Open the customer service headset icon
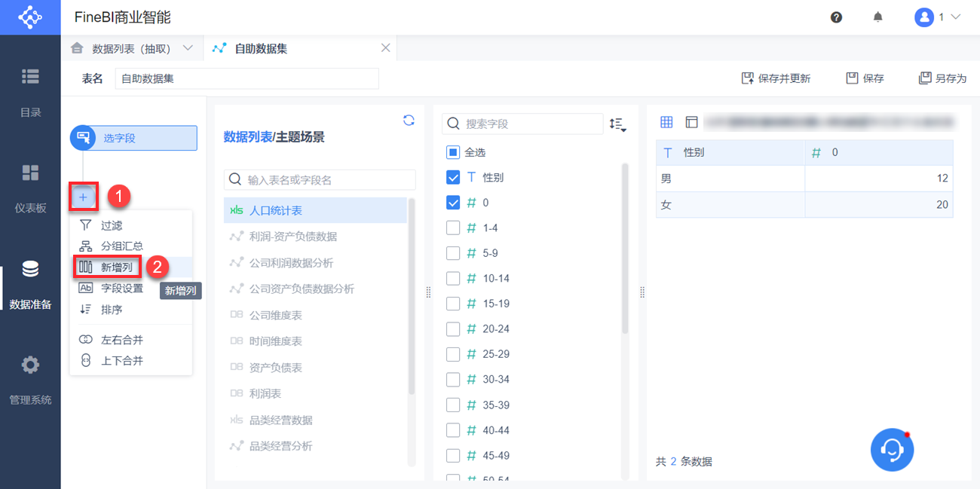This screenshot has height=489, width=980. click(892, 451)
